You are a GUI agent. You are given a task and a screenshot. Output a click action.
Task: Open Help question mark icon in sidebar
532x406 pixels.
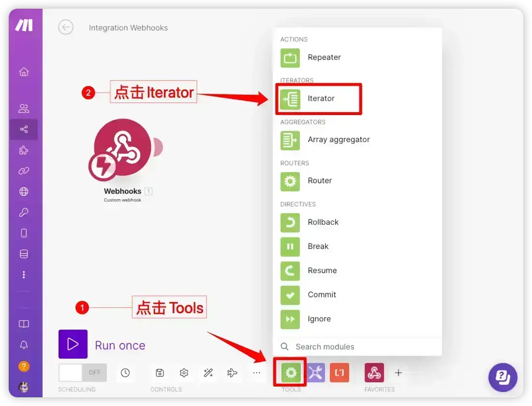[24, 366]
